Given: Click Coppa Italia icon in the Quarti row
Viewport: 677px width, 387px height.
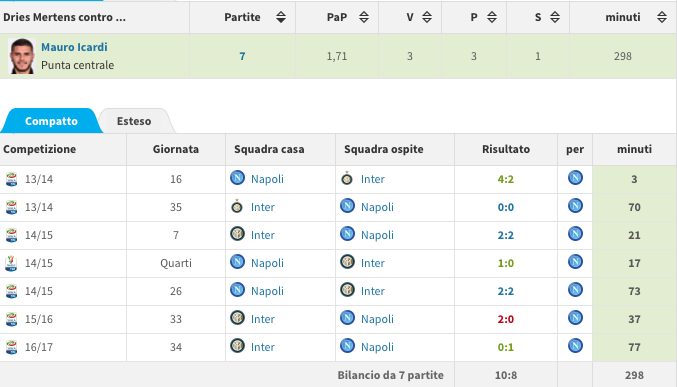Looking at the screenshot, I should [x=11, y=263].
